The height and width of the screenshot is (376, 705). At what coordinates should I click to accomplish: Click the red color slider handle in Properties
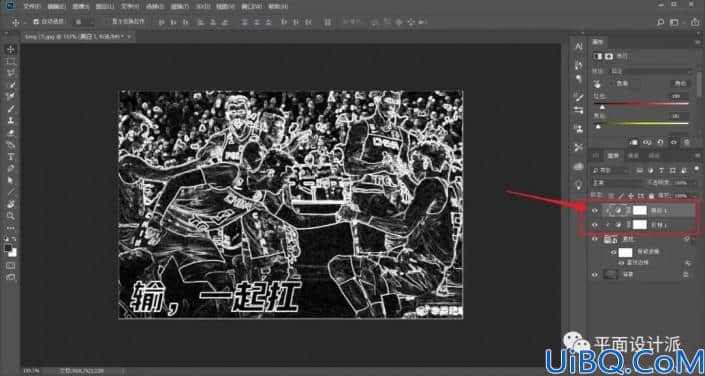click(602, 107)
